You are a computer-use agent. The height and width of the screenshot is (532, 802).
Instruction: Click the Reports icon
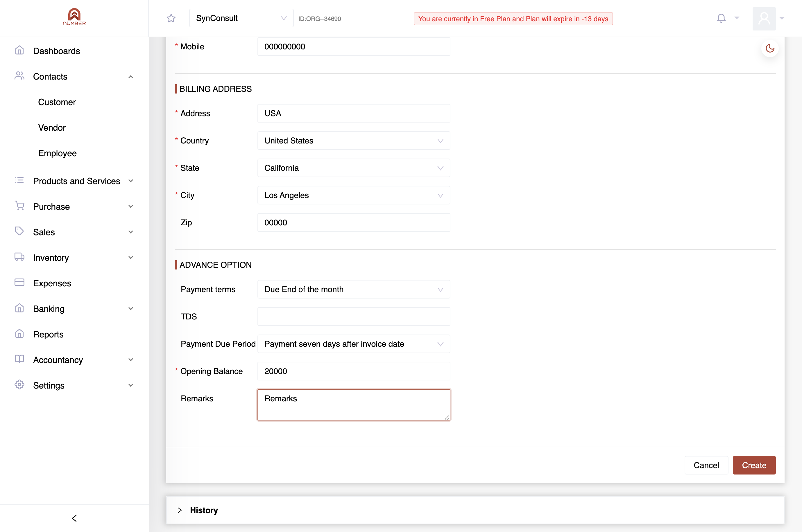[x=19, y=334]
